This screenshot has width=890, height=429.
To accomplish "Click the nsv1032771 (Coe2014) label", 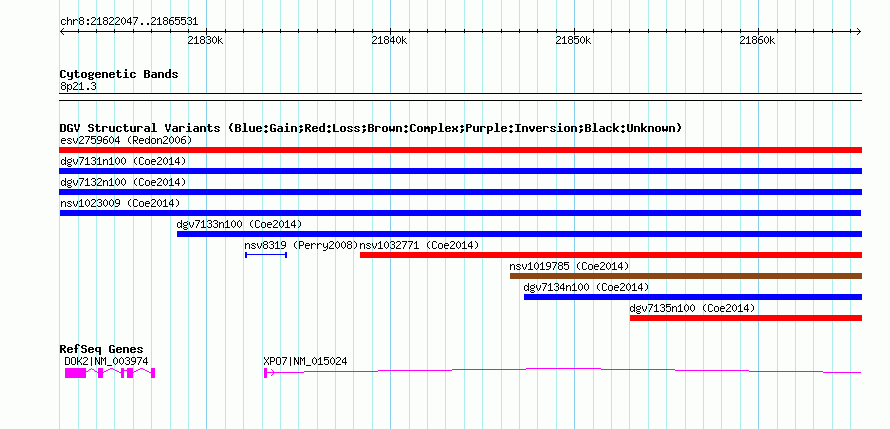I will tap(420, 245).
